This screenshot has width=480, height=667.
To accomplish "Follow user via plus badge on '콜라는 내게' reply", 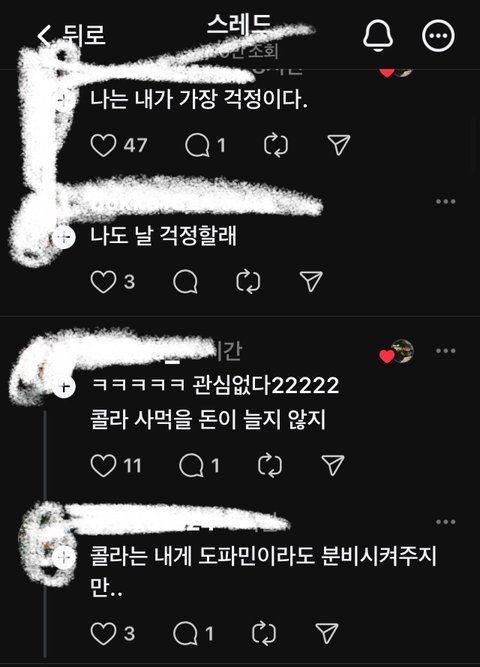I will [64, 557].
